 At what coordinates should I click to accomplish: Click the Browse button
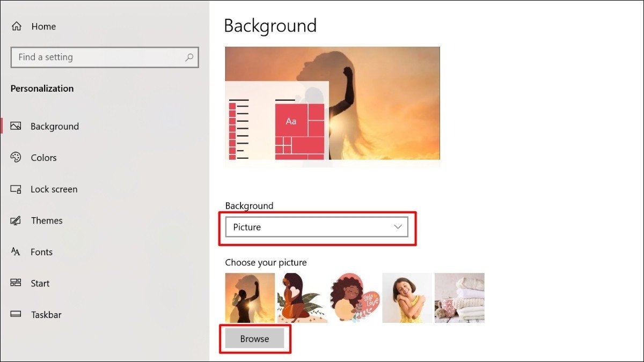[255, 338]
